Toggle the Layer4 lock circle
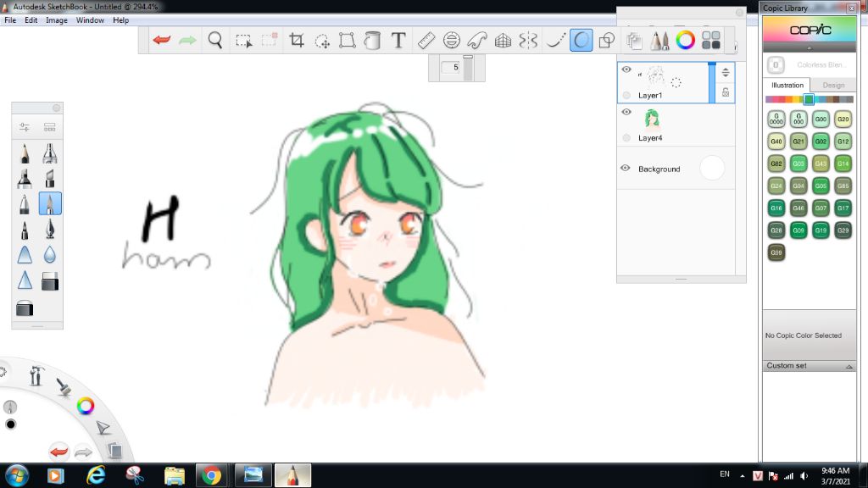Image resolution: width=868 pixels, height=488 pixels. 626,138
